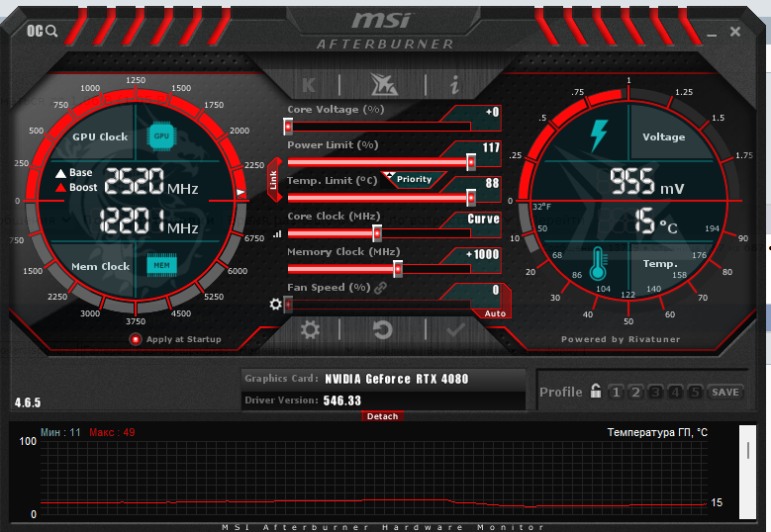Select profile slot 1
The width and height of the screenshot is (771, 532).
coord(616,392)
